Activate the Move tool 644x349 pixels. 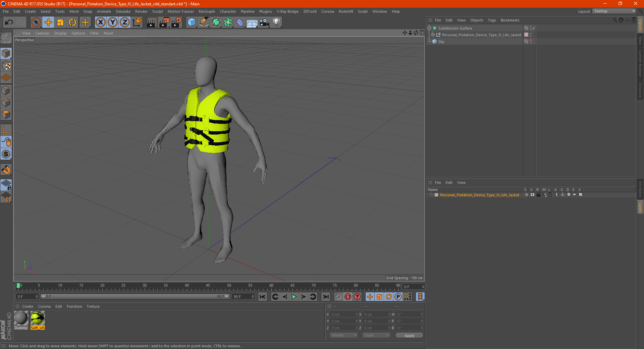(x=48, y=22)
